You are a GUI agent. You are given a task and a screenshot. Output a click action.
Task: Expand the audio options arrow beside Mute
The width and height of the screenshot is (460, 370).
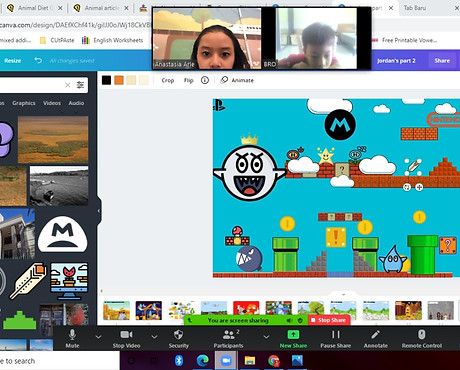click(x=98, y=337)
